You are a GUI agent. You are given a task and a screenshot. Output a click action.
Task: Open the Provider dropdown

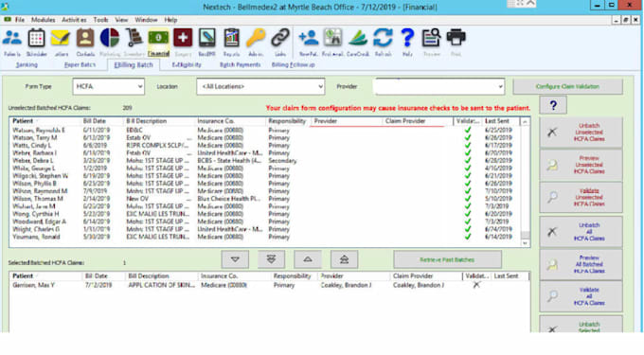[x=438, y=86]
